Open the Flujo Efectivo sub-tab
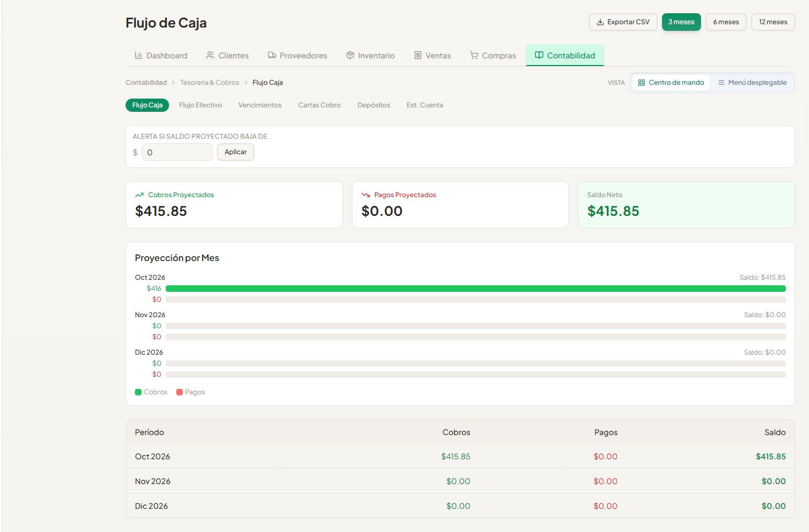 coord(200,105)
